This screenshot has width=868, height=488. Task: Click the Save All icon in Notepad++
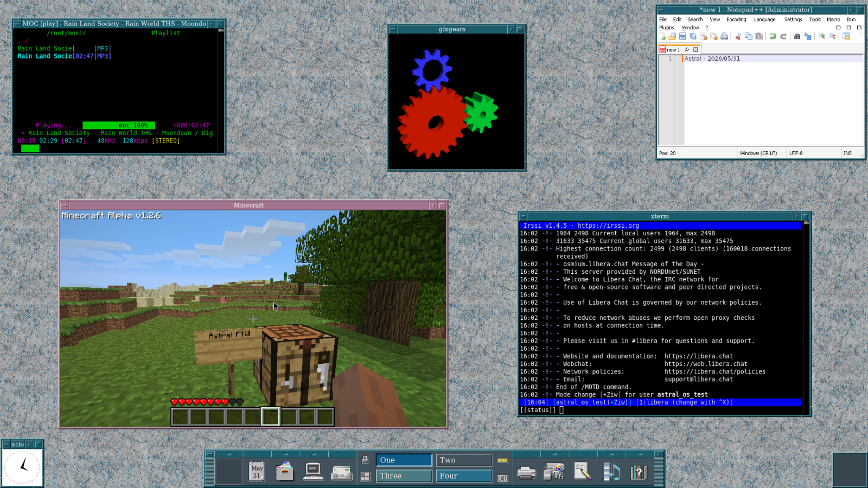tap(693, 36)
